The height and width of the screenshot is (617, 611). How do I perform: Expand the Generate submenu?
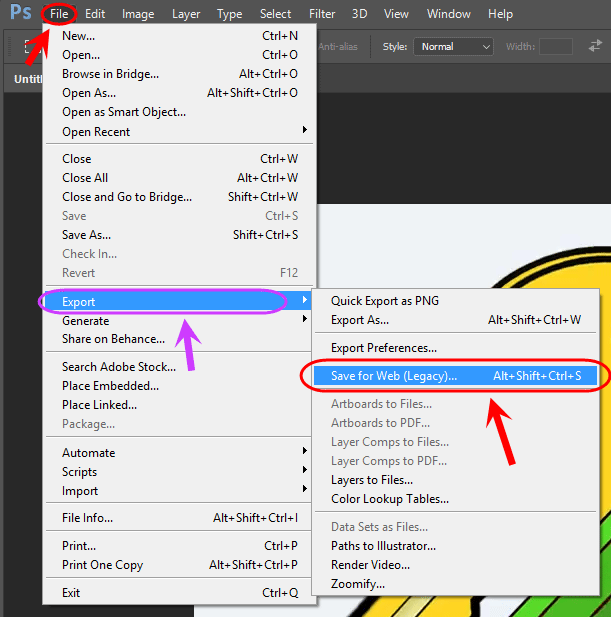click(180, 321)
